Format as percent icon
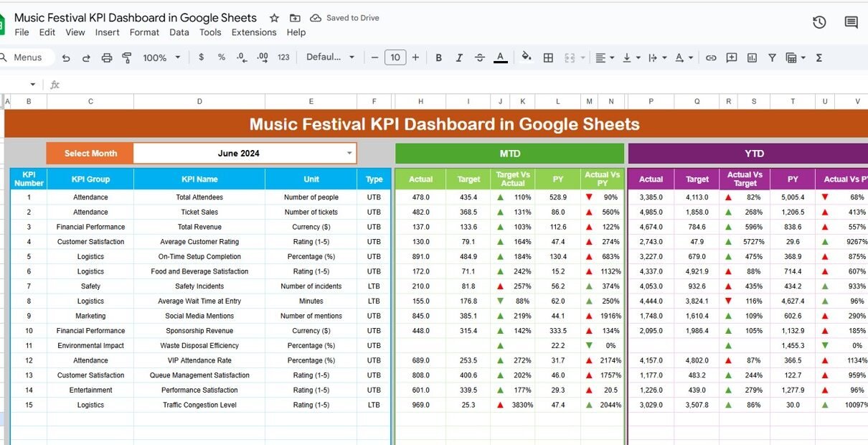Image resolution: width=868 pixels, height=445 pixels. tap(221, 57)
